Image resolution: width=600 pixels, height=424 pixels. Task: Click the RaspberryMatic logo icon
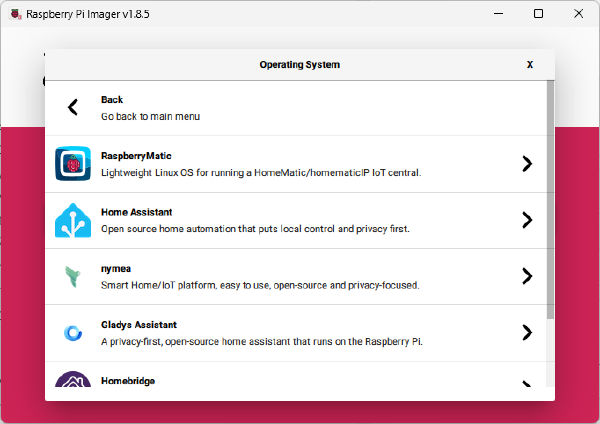(x=73, y=164)
